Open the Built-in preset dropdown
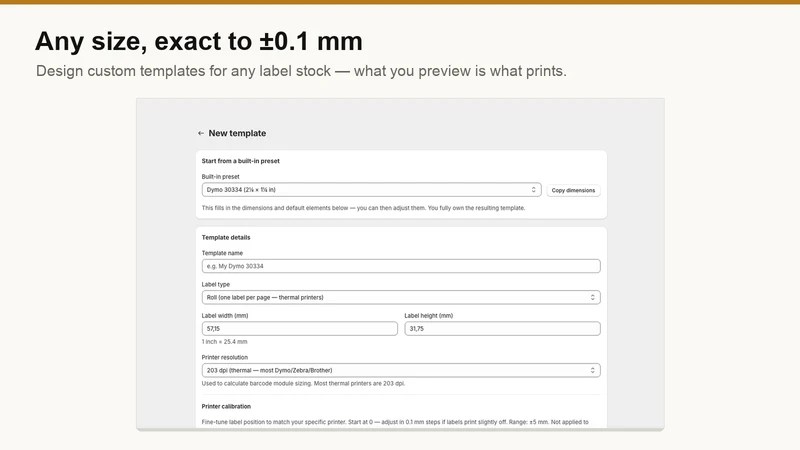 tap(371, 190)
